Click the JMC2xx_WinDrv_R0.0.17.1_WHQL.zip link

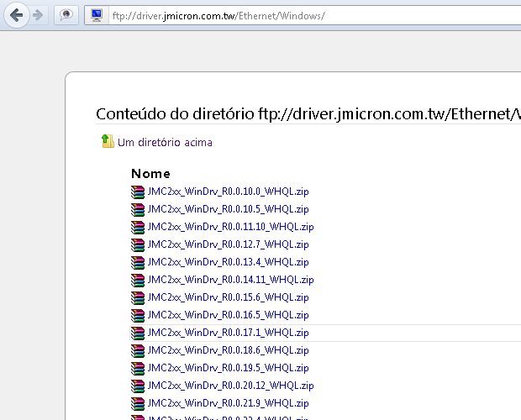pos(228,333)
